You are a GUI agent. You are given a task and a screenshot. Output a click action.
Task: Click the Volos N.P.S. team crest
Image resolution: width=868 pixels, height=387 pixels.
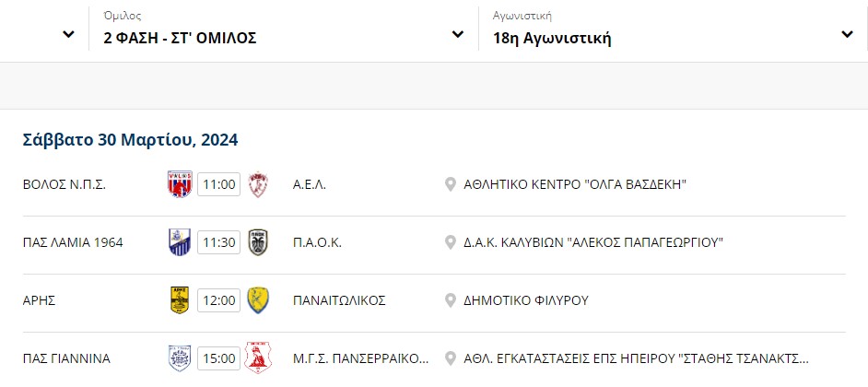180,184
